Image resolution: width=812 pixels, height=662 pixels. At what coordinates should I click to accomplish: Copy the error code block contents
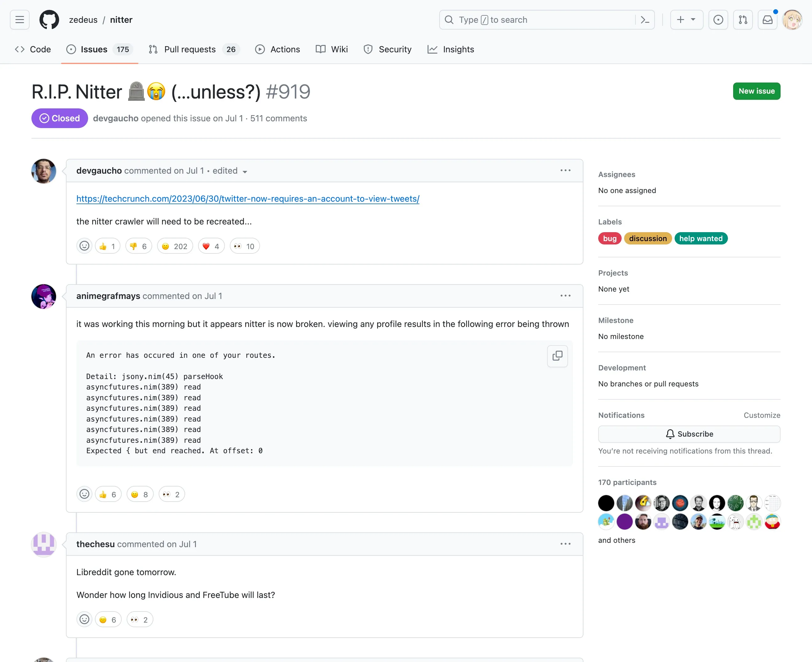click(x=557, y=356)
